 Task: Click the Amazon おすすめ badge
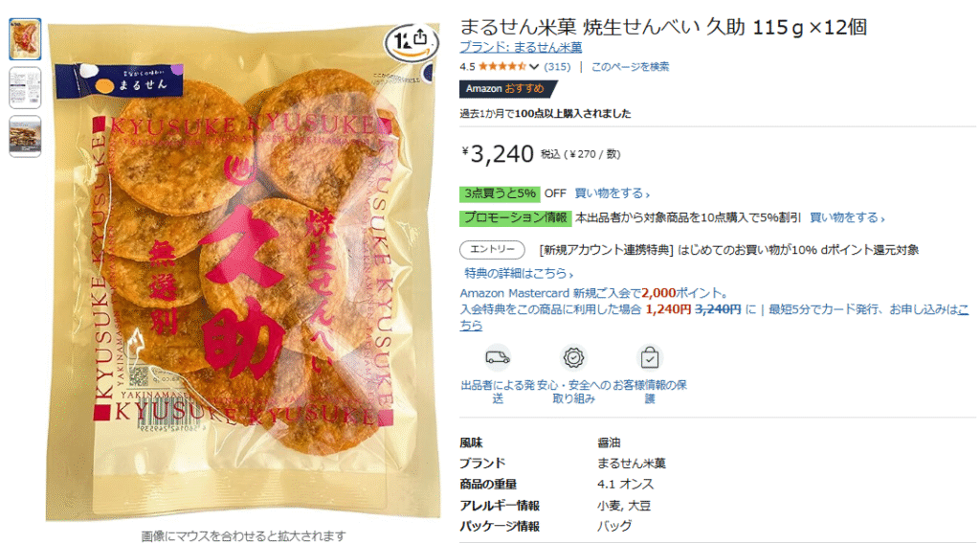point(505,89)
